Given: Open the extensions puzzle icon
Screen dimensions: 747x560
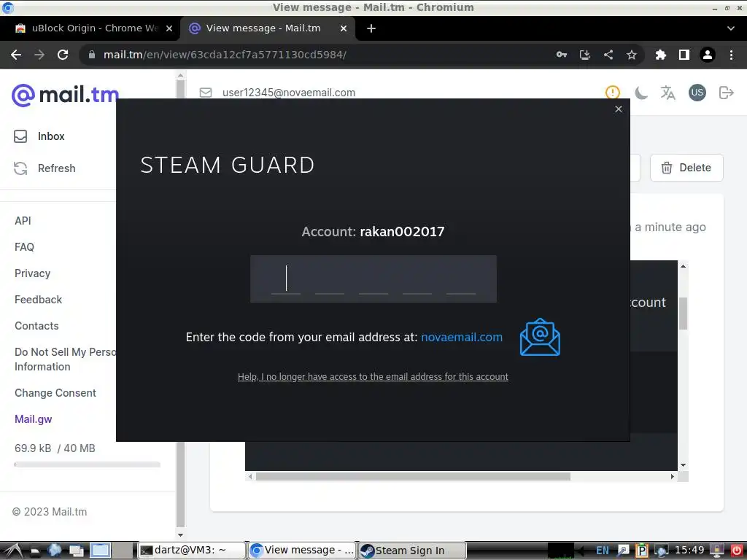Looking at the screenshot, I should [x=661, y=55].
